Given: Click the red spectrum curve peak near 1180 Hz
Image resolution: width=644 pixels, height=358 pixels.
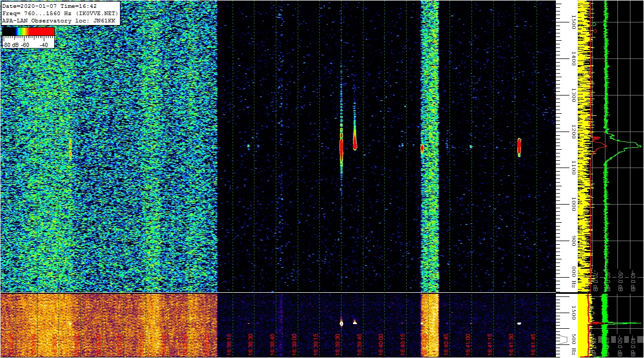Looking at the screenshot, I should [597, 138].
